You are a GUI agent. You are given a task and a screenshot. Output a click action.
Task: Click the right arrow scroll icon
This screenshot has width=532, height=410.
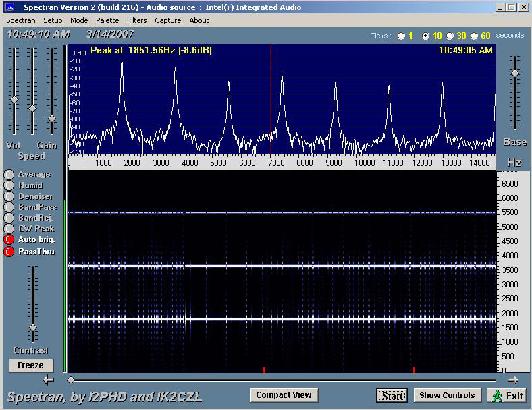(513, 380)
